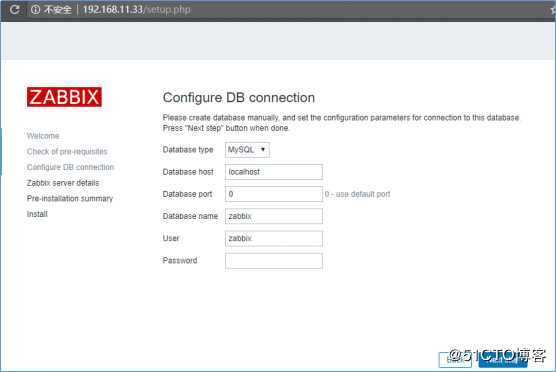The width and height of the screenshot is (556, 372).
Task: Focus the User input field
Action: [274, 238]
